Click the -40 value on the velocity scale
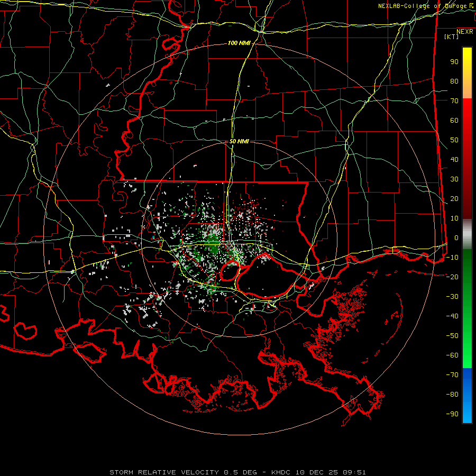Screen dimensions: 476x476 coord(452,316)
